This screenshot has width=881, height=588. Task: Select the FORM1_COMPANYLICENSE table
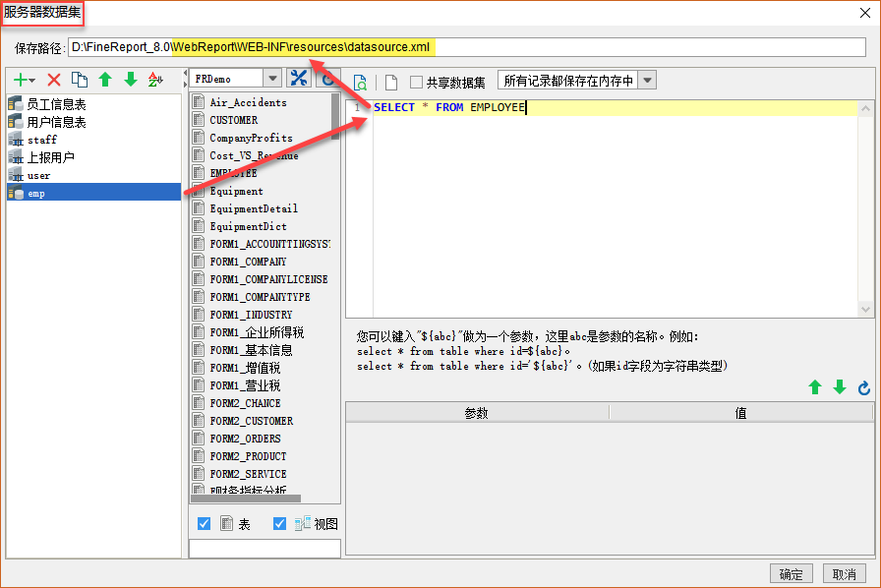(x=268, y=279)
